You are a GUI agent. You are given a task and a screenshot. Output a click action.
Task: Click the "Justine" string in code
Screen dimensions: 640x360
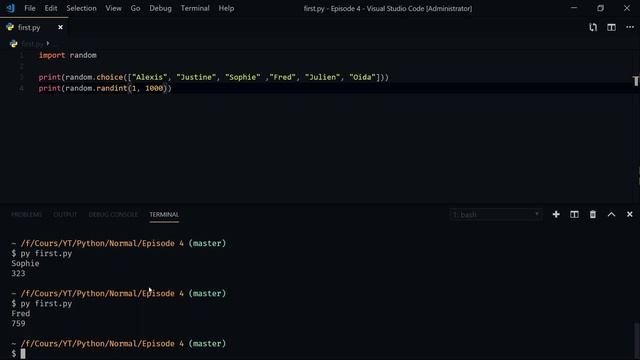[196, 78]
